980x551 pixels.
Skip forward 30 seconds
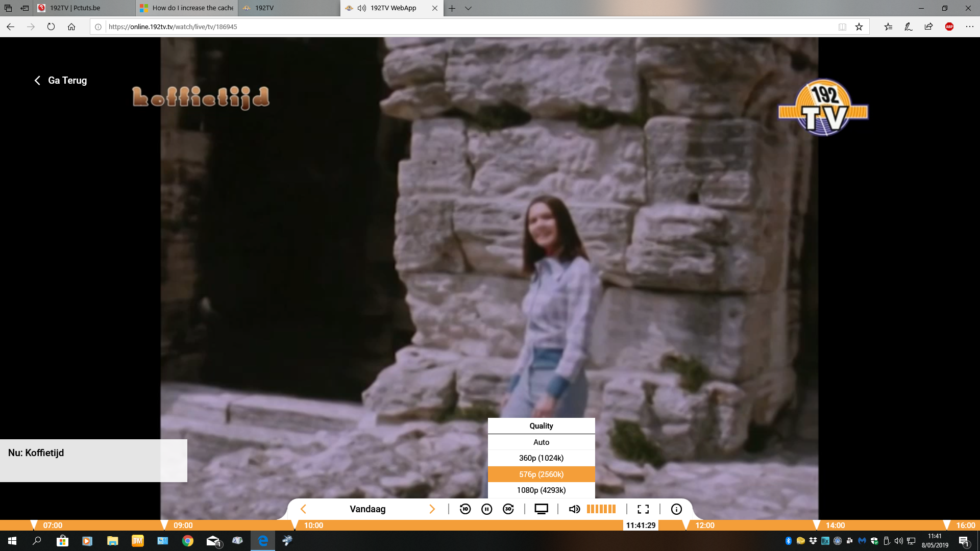click(508, 509)
